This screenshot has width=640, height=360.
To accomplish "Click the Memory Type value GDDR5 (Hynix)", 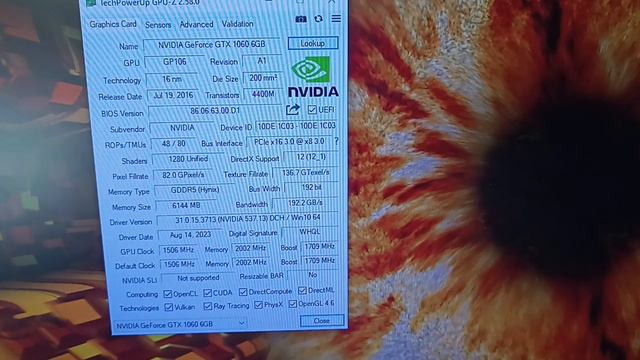I will click(x=195, y=190).
